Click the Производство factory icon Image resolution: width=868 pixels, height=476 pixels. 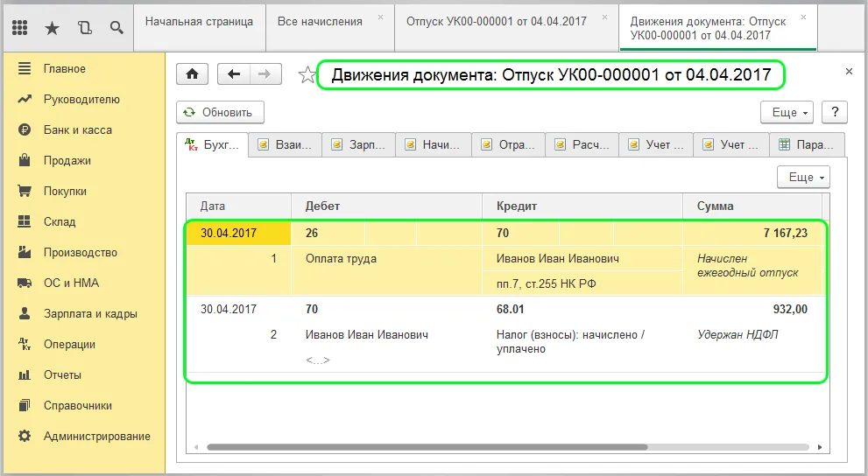pos(25,252)
